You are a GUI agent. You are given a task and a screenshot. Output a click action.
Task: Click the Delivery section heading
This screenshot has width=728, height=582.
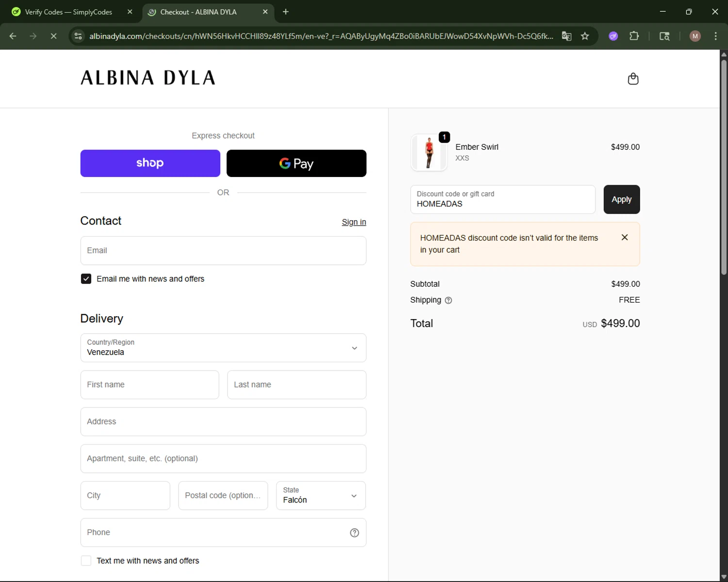[102, 319]
